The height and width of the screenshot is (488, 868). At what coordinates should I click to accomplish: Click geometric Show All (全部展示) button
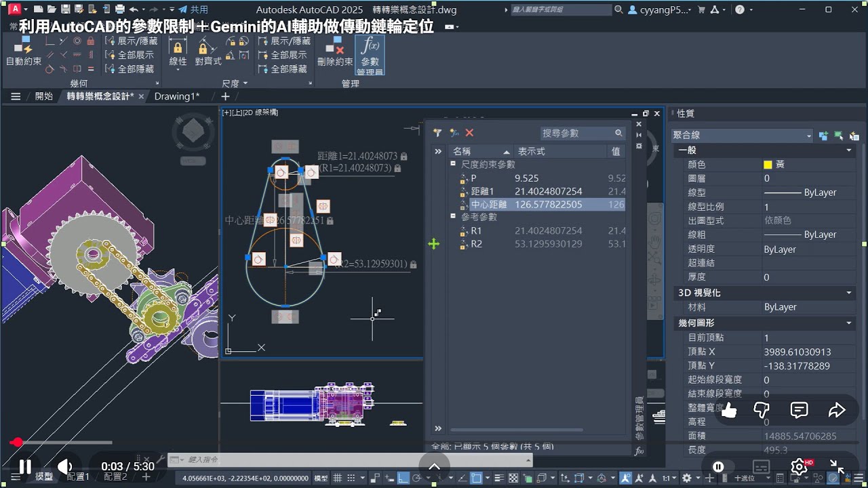pyautogui.click(x=131, y=55)
